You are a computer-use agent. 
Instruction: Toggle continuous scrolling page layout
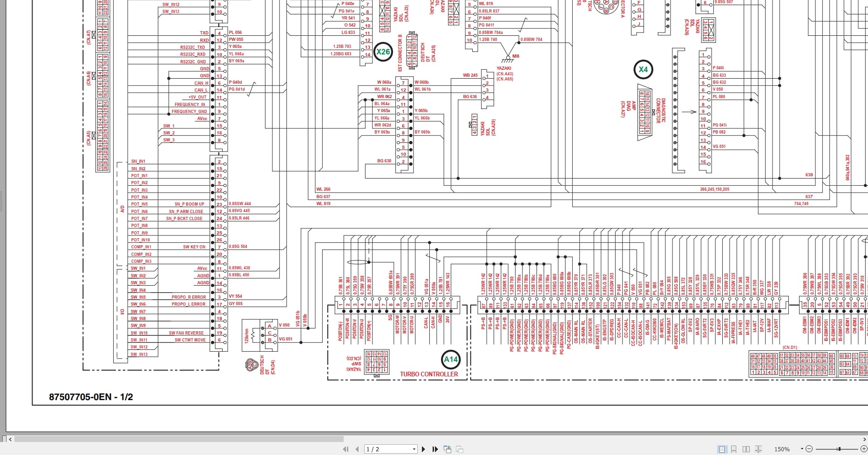coord(733,449)
